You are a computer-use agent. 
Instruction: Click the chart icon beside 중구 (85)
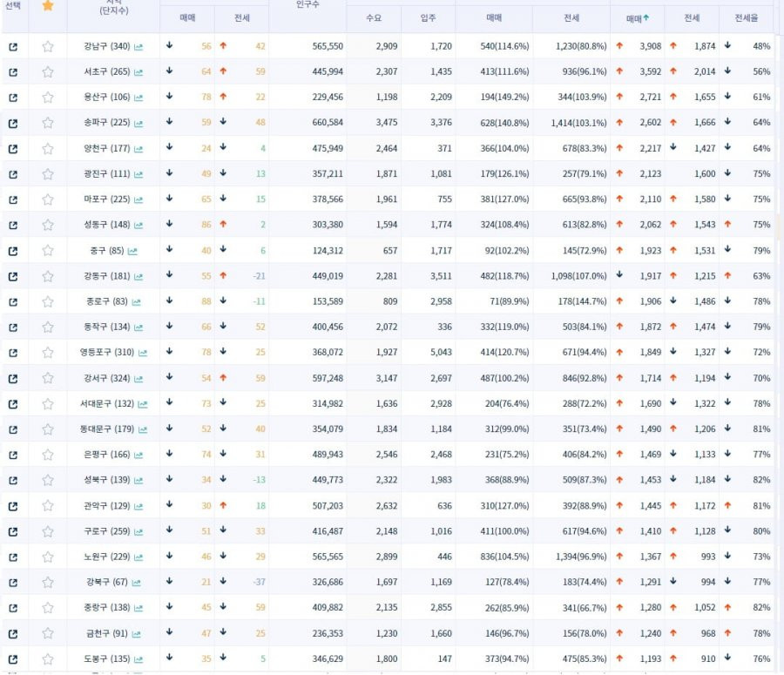(132, 251)
